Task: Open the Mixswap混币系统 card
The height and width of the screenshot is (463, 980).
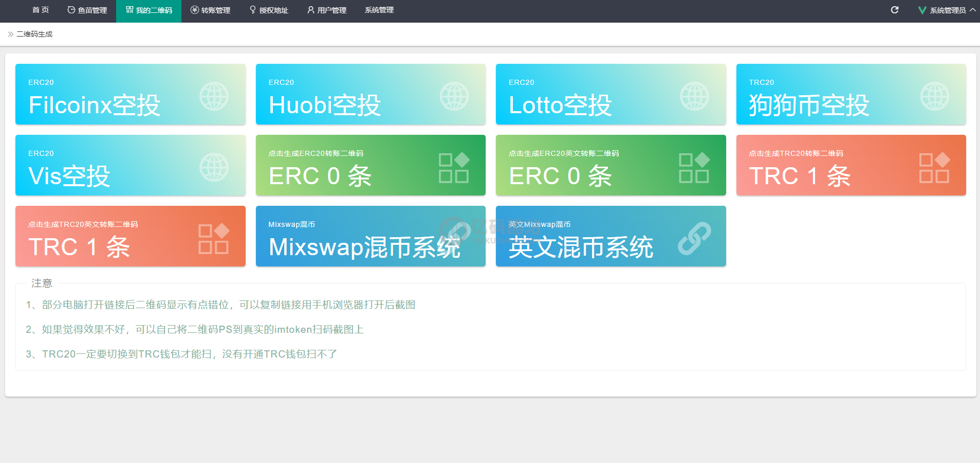Action: [371, 236]
